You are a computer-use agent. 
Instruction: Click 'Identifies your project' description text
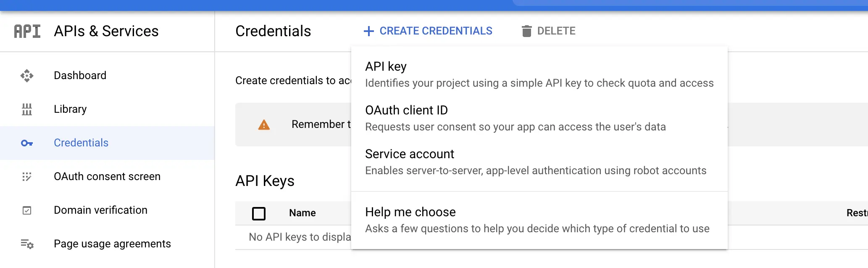click(x=539, y=83)
